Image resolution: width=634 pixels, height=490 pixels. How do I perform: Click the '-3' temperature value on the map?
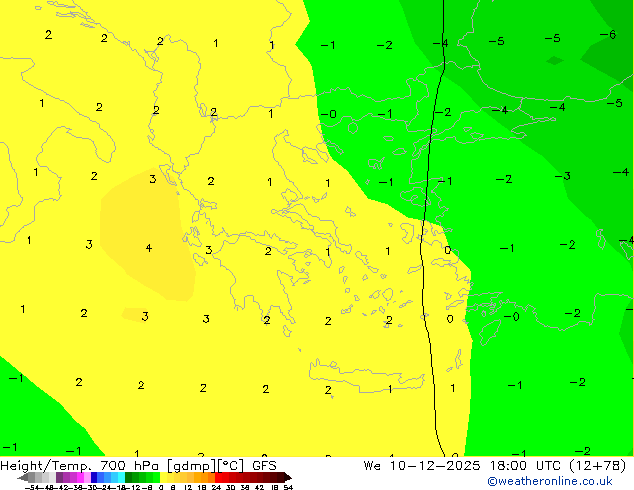562,176
